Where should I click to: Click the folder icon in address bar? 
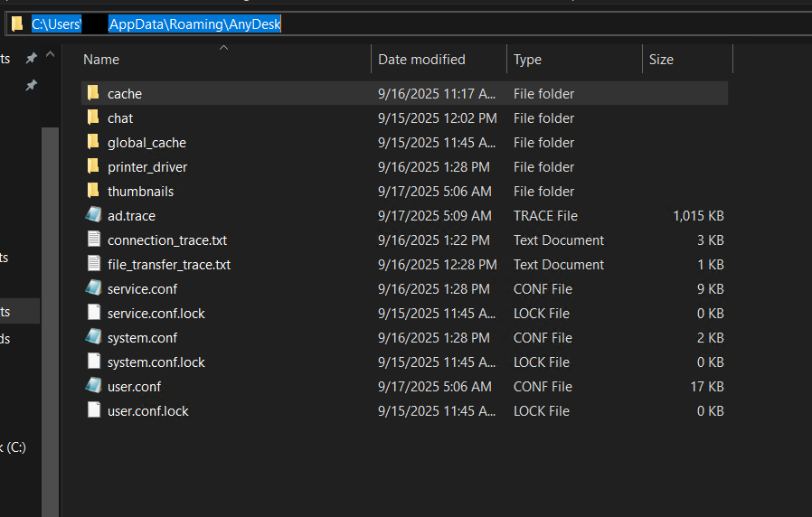pyautogui.click(x=17, y=23)
